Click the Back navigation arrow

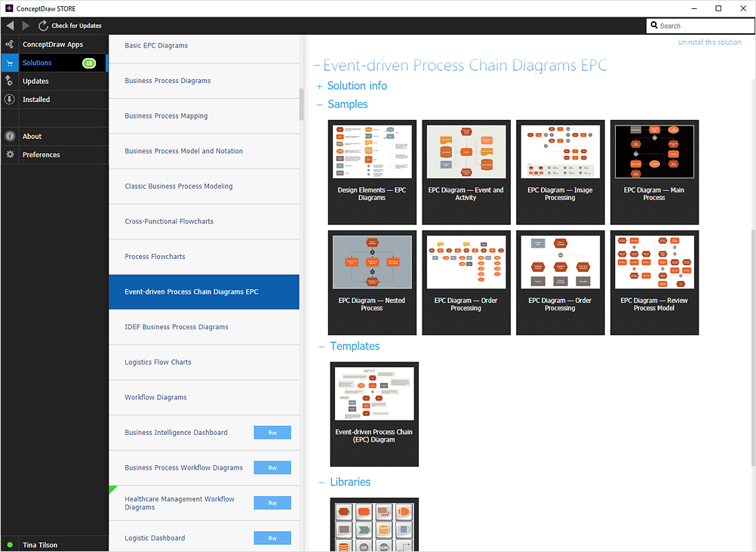(10, 26)
